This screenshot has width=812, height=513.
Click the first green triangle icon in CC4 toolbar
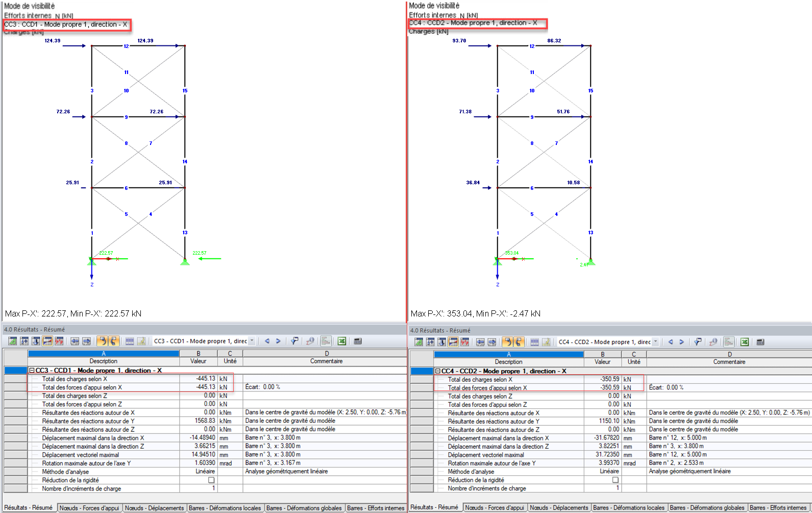(x=419, y=342)
